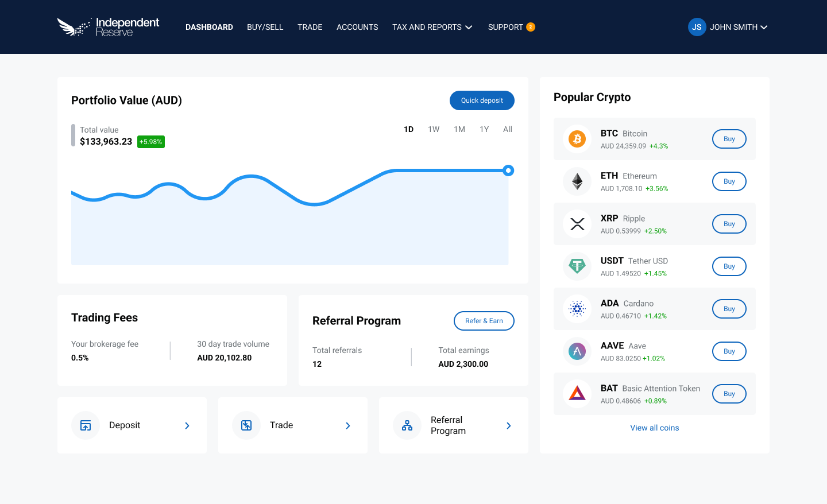This screenshot has height=504, width=827.
Task: Click the AUD 2,300.00 total earnings
Action: coord(463,364)
